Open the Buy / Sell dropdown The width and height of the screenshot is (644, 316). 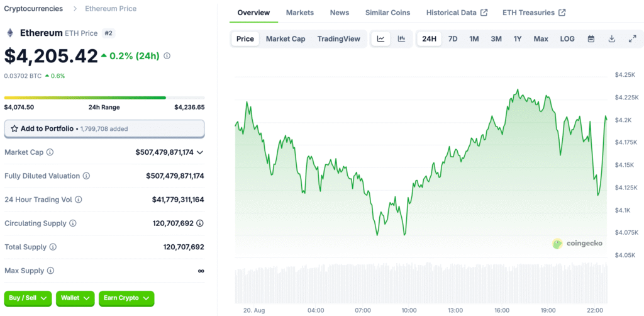tap(28, 298)
